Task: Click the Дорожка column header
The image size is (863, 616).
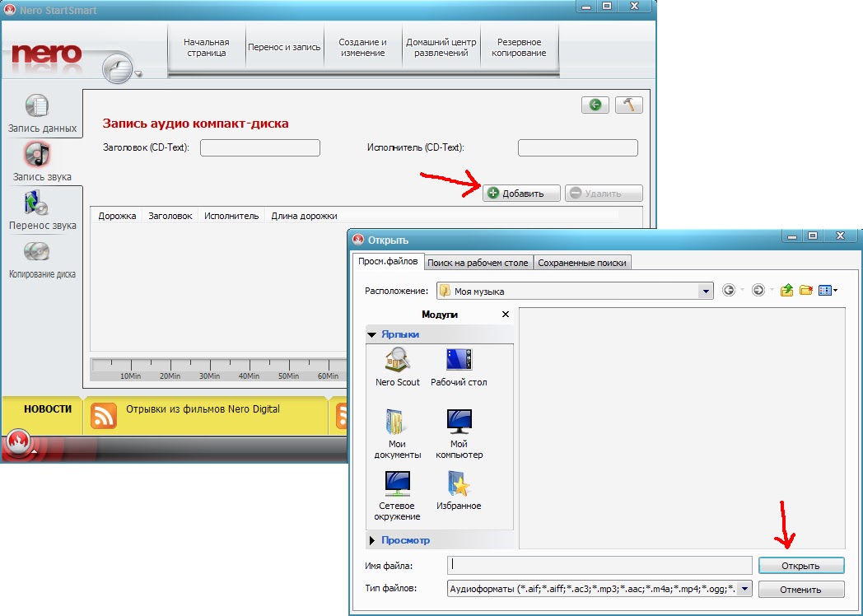Action: click(x=117, y=216)
